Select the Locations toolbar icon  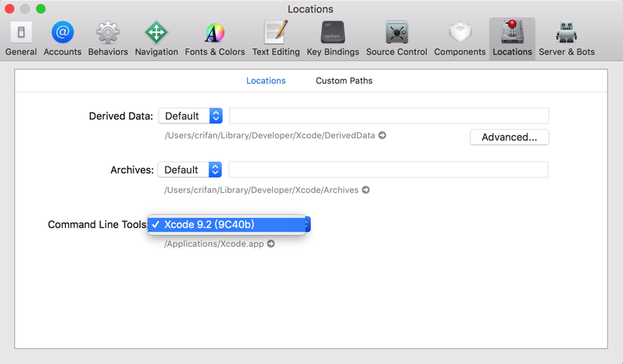pyautogui.click(x=512, y=38)
